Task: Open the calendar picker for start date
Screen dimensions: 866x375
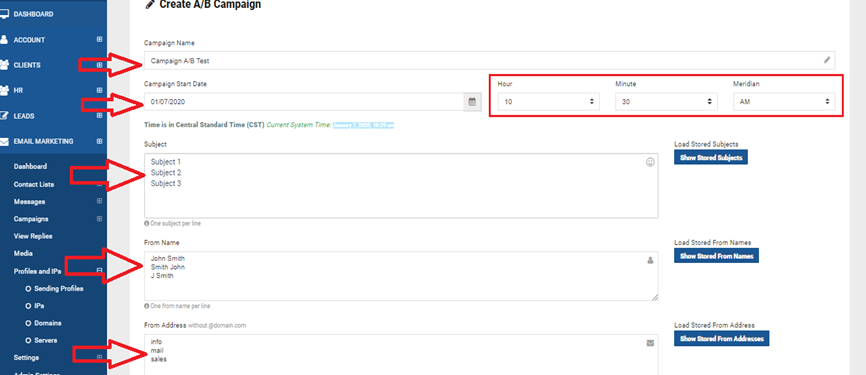Action: tap(472, 102)
